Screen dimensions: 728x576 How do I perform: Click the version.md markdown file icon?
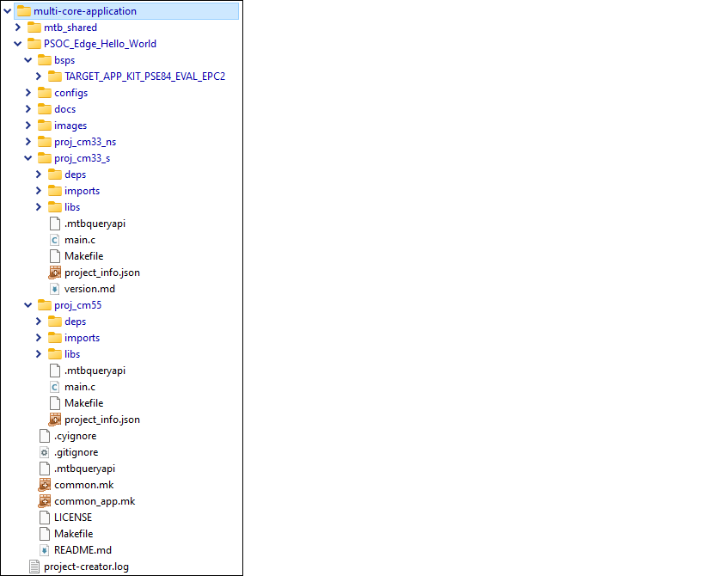point(55,289)
